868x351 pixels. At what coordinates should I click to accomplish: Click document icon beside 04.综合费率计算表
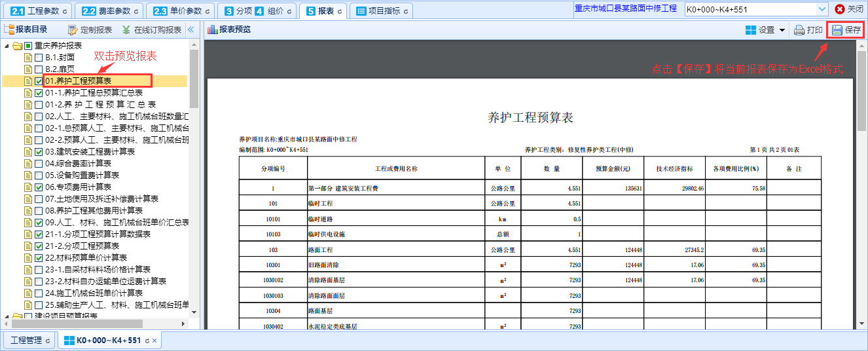28,164
